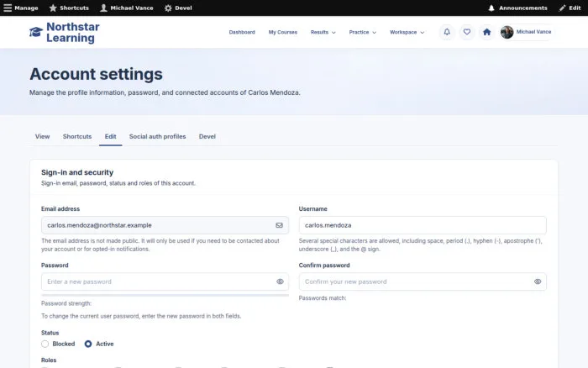The image size is (588, 368).
Task: Open the Devel tab under Account settings
Action: click(x=207, y=137)
